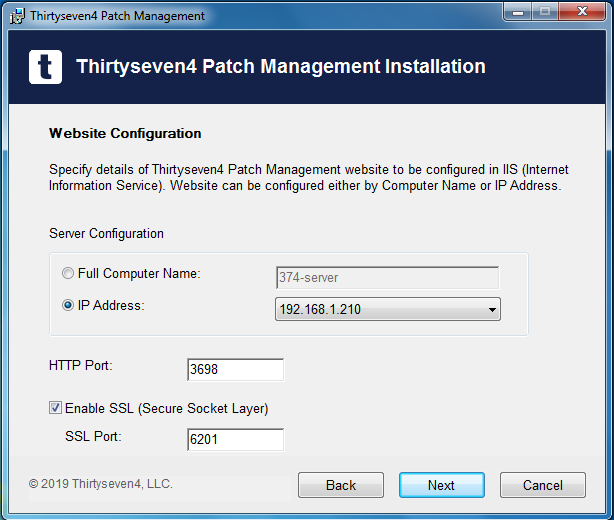This screenshot has height=520, width=614.
Task: Click the HTTP Port field showing 3698
Action: click(235, 369)
